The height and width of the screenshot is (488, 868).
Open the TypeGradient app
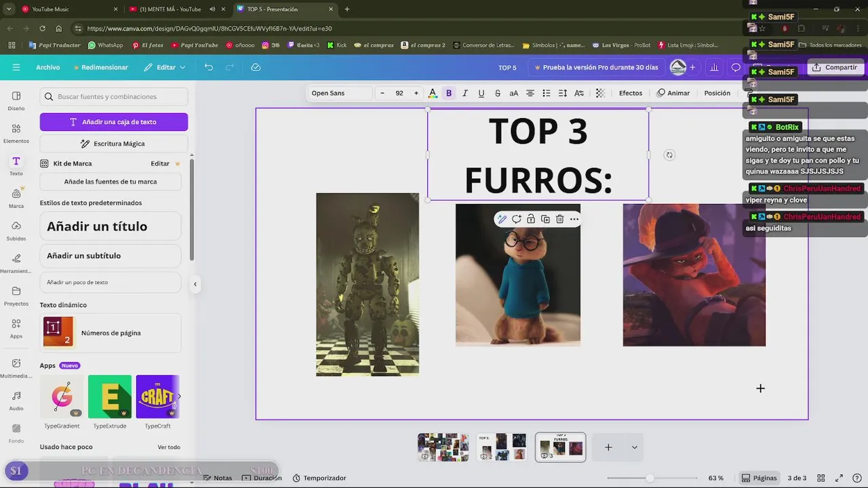point(62,396)
